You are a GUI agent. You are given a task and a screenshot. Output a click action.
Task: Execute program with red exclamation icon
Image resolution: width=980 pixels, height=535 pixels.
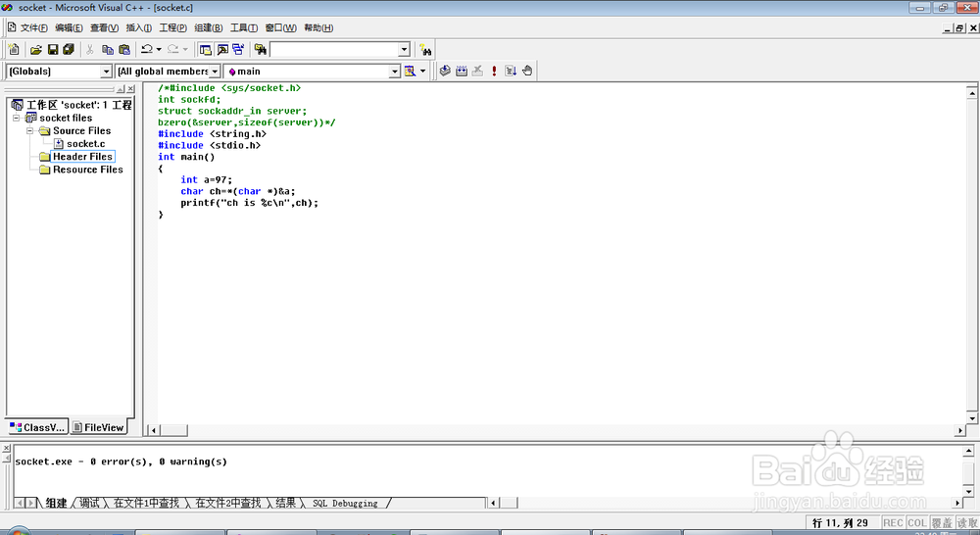tap(494, 71)
